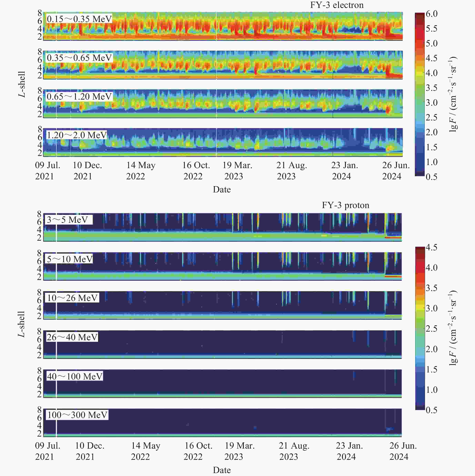Click the 26~40 MeV proton panel label
Screen dimensions: 475x476
point(72,337)
